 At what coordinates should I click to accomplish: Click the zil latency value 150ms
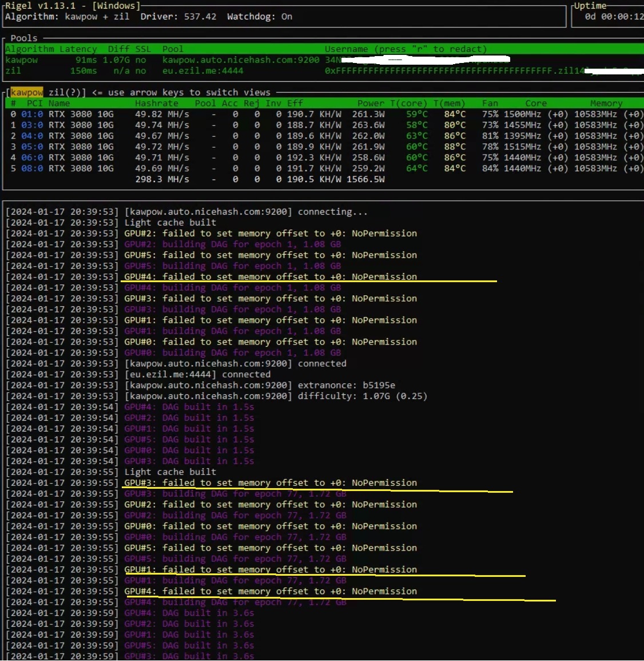point(84,71)
